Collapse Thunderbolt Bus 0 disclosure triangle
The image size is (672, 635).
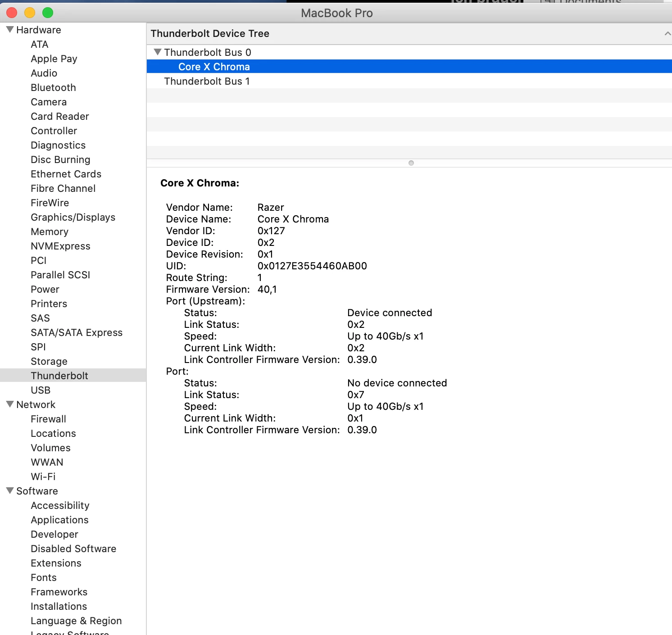pos(158,52)
